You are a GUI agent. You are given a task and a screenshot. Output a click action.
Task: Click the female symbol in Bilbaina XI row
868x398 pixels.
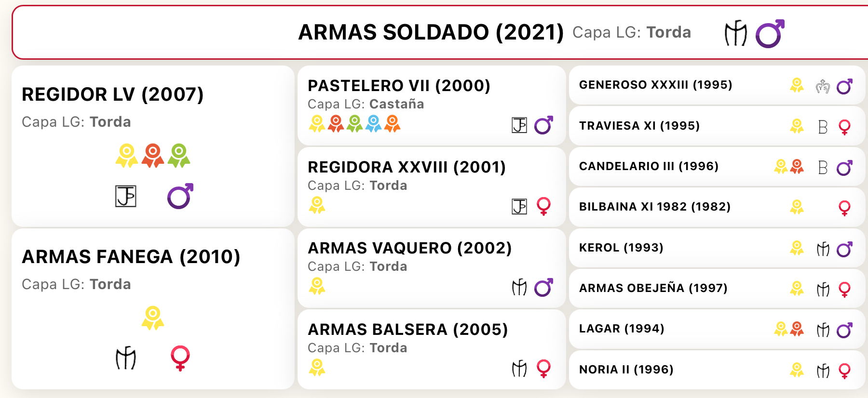pyautogui.click(x=844, y=208)
